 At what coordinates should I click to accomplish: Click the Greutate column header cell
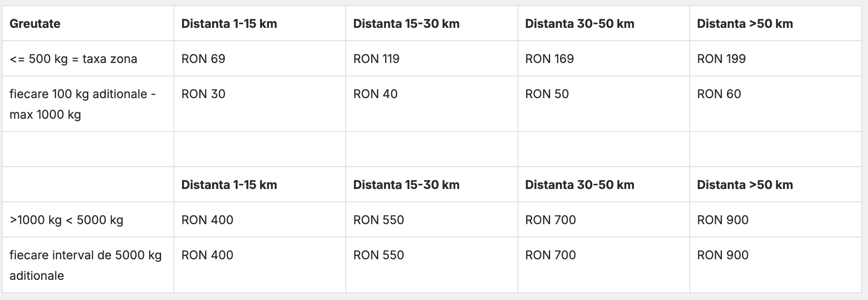[35, 24]
